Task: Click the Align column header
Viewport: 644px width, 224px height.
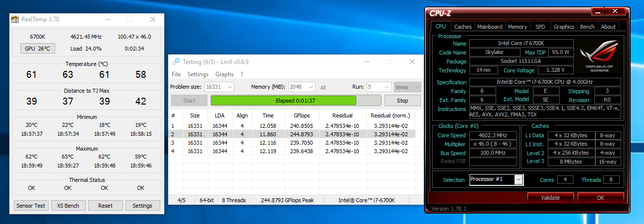Action: click(x=242, y=115)
